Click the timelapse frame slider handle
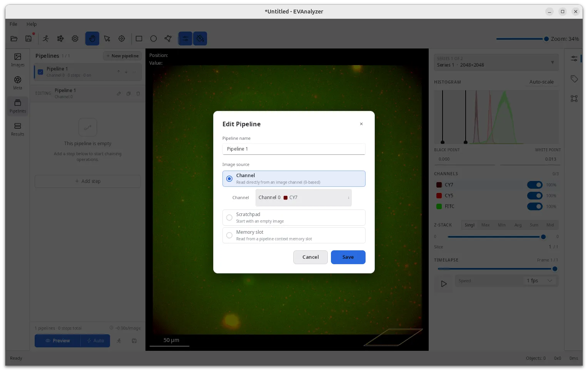Viewport: 588px width, 372px height. pyautogui.click(x=555, y=269)
